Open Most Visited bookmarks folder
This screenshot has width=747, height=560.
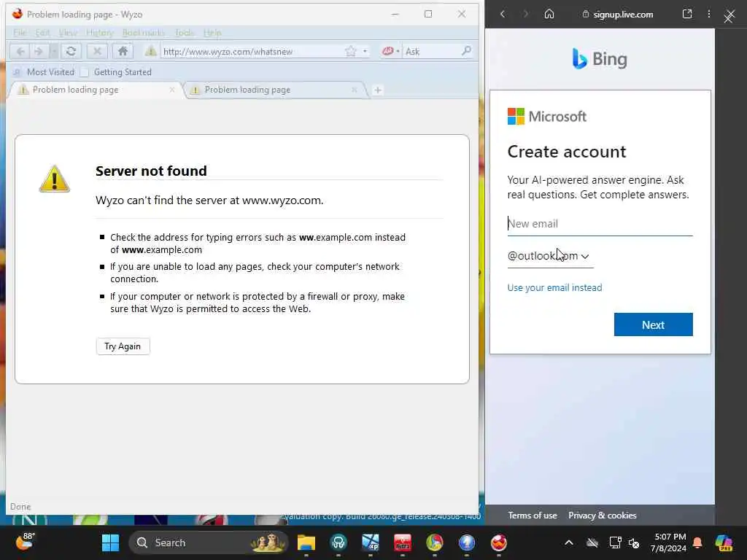pos(43,72)
